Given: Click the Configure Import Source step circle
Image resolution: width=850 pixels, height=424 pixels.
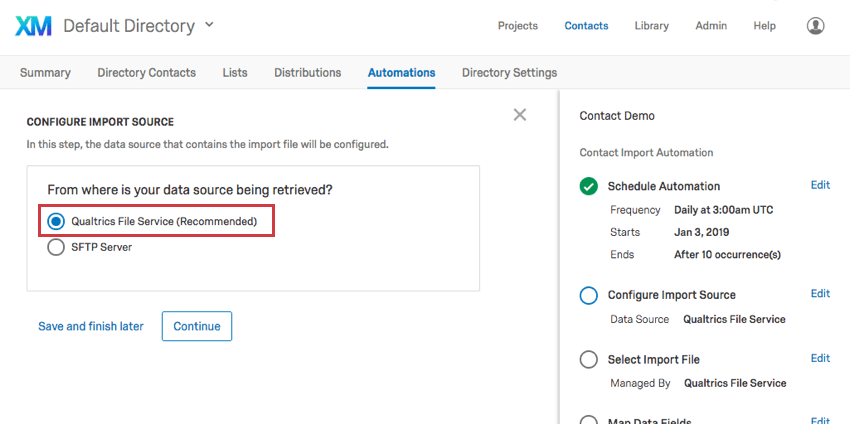Looking at the screenshot, I should pos(589,295).
